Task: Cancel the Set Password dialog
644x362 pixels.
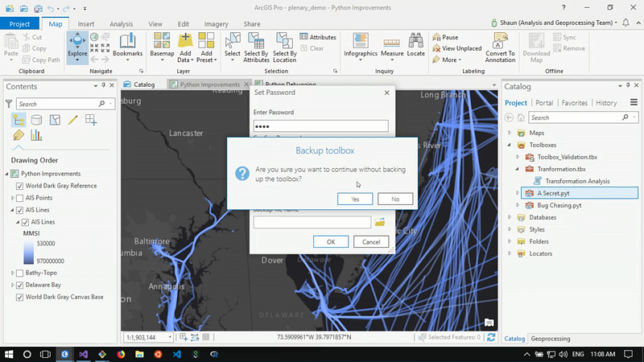Action: 371,242
